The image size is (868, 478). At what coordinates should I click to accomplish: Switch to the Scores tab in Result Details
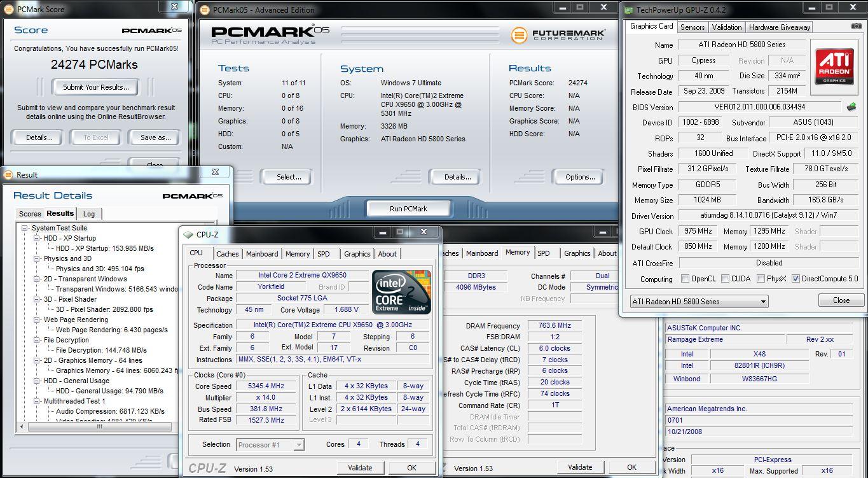tap(30, 214)
